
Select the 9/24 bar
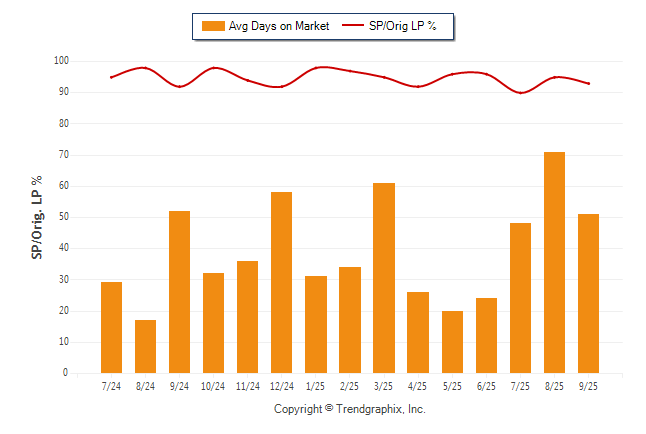point(180,292)
